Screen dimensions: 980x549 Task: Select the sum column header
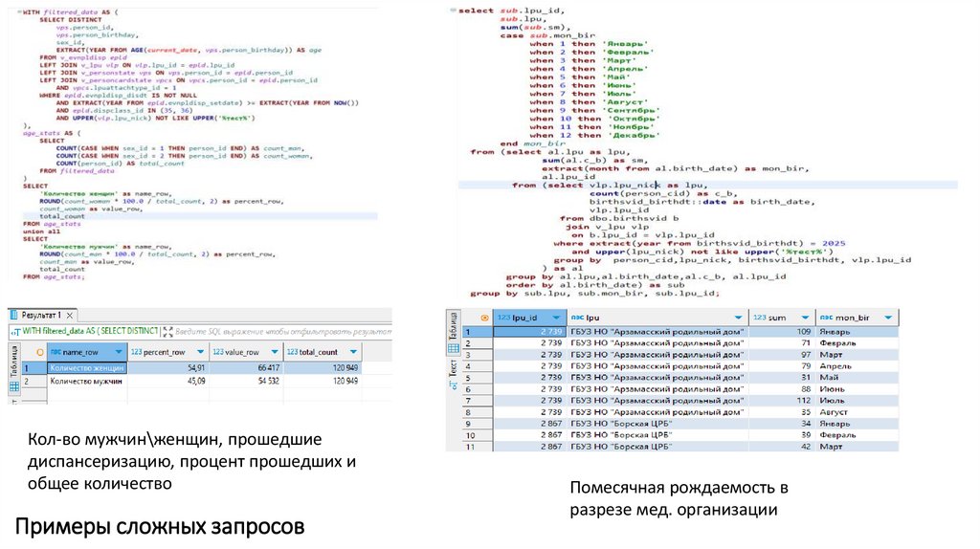coord(782,318)
